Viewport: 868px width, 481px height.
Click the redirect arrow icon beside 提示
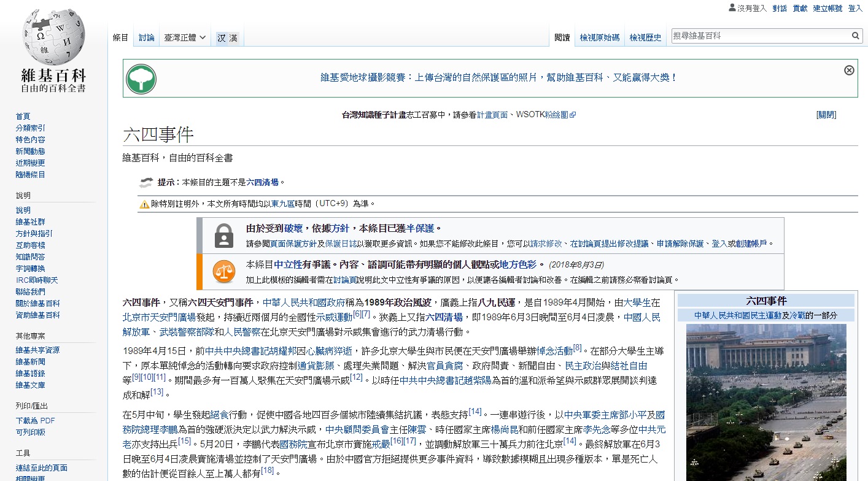tap(145, 182)
